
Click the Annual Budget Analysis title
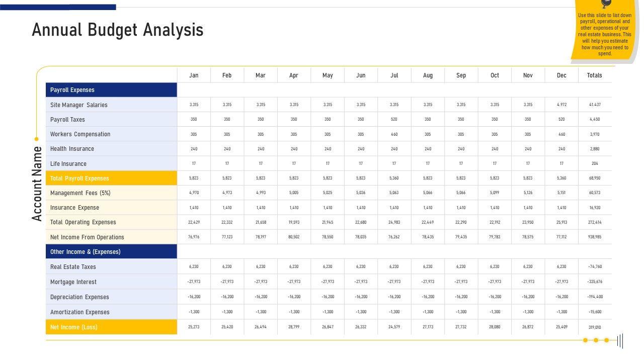click(118, 30)
